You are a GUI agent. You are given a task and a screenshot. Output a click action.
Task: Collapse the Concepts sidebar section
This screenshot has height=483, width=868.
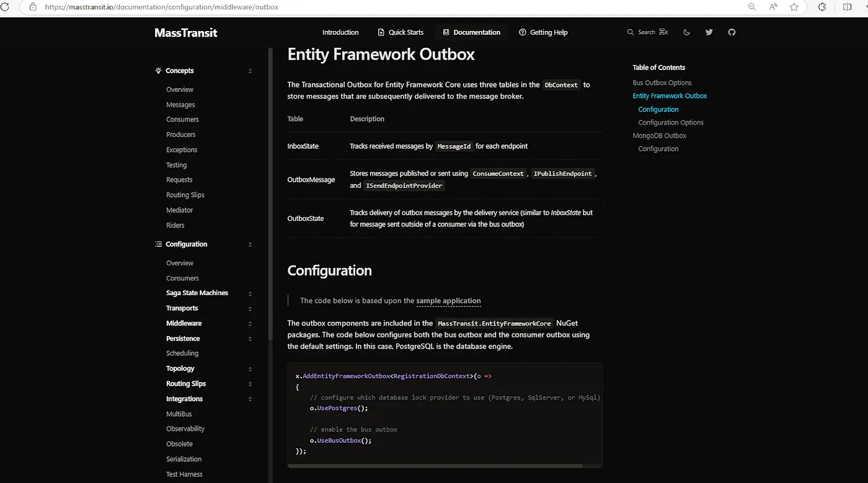(x=250, y=71)
